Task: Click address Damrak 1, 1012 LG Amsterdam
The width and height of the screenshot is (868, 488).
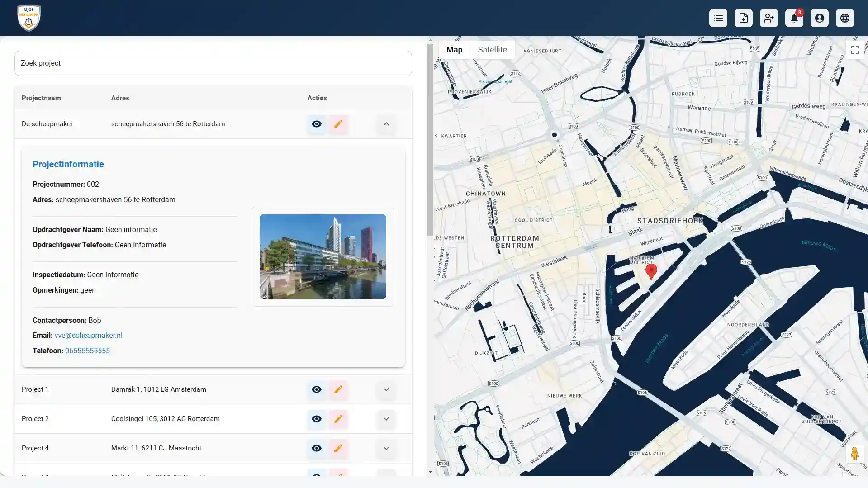Action: click(158, 389)
